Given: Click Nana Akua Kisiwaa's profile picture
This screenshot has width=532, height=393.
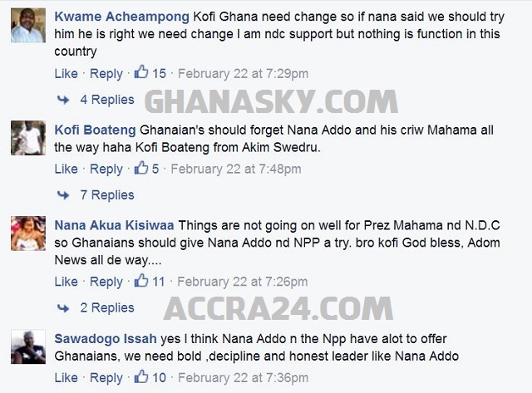Looking at the screenshot, I should click(28, 233).
